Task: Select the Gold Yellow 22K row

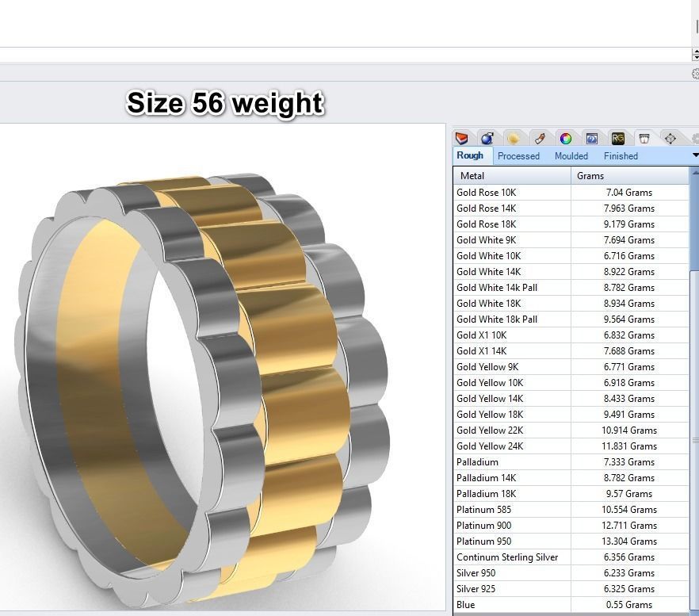Action: pos(571,430)
